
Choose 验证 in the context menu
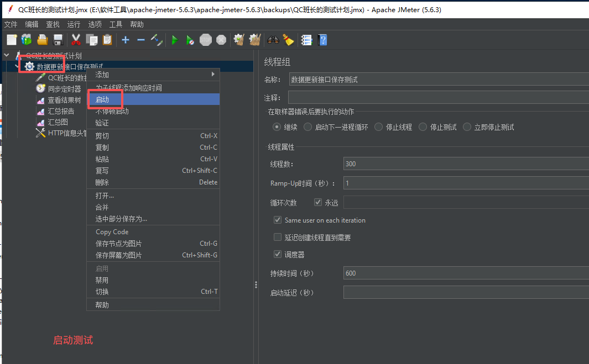153,123
